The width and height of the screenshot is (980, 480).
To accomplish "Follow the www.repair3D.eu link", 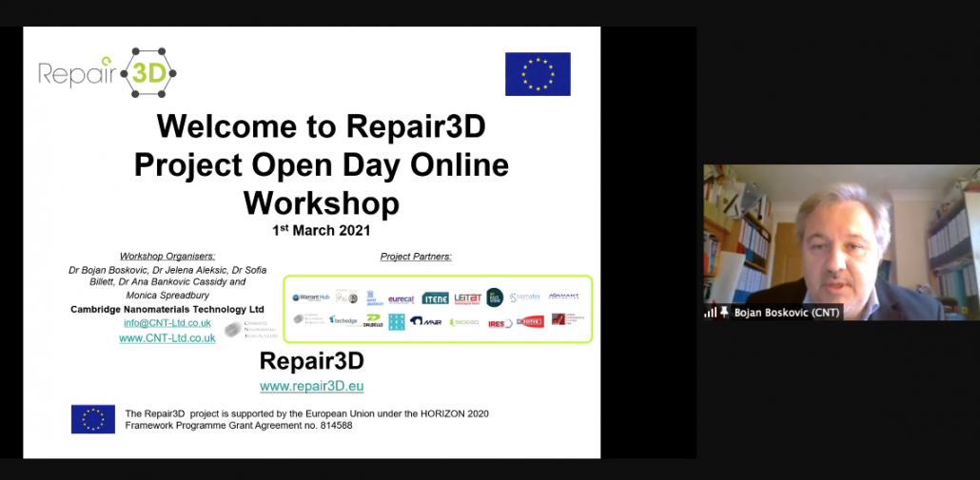I will (312, 386).
